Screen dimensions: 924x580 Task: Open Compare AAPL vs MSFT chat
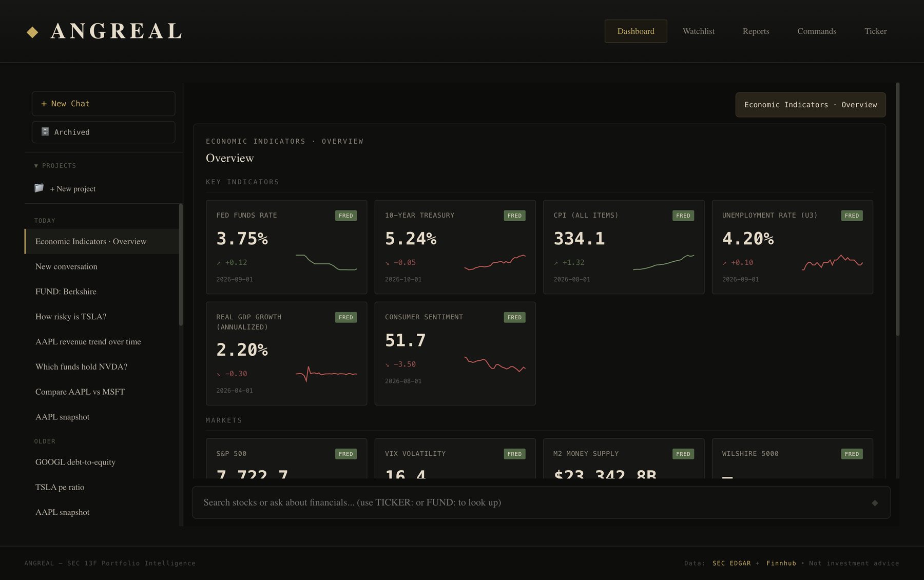click(102, 392)
